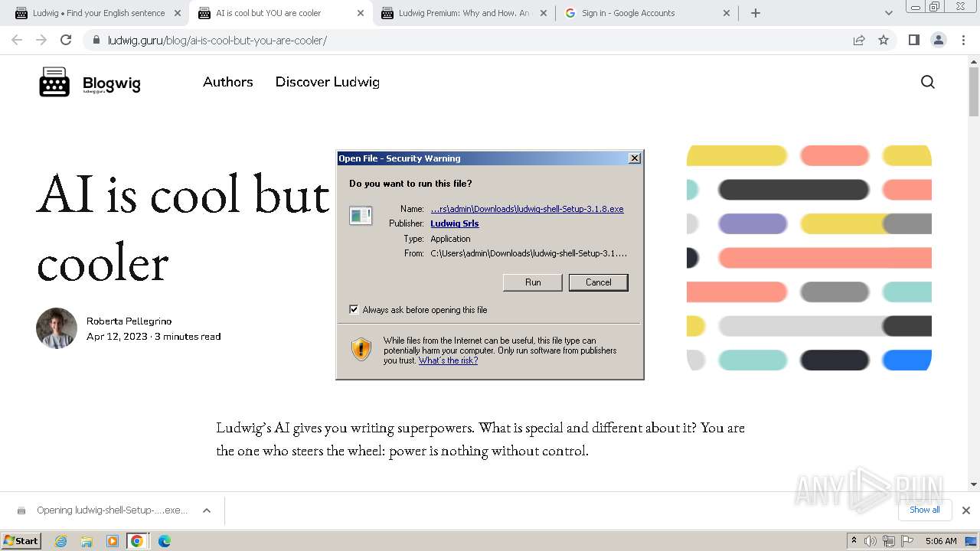Click the Blogwig typewriter logo icon
Screen dimensions: 980x551
click(x=54, y=82)
